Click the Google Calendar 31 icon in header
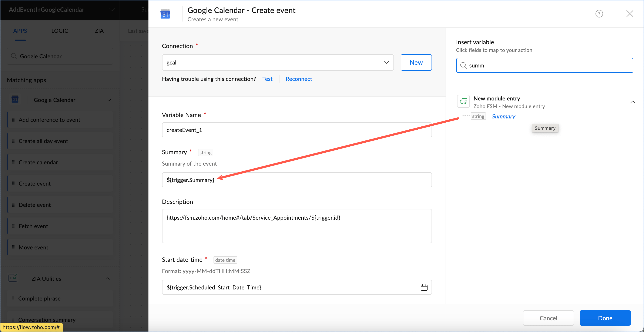Image resolution: width=644 pixels, height=332 pixels. (165, 14)
